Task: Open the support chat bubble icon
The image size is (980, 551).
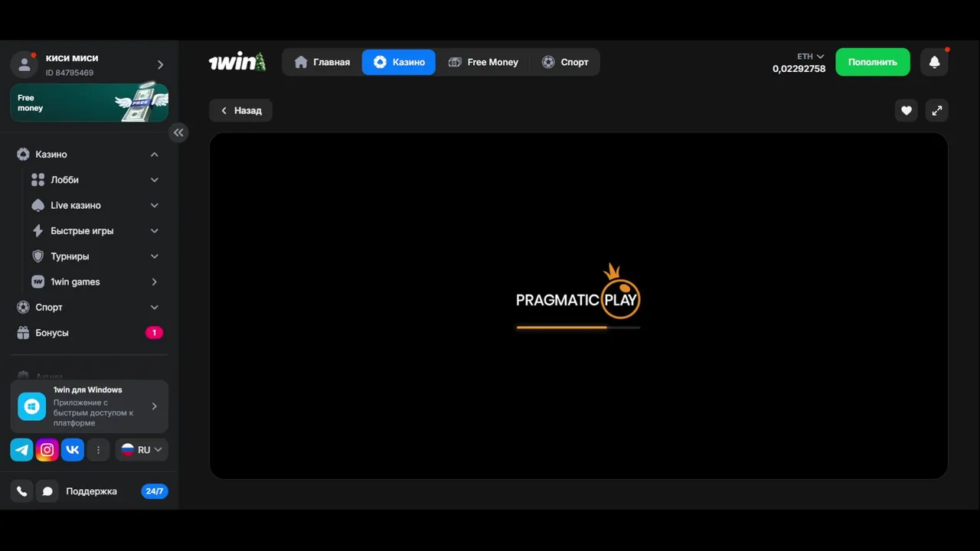Action: point(47,491)
